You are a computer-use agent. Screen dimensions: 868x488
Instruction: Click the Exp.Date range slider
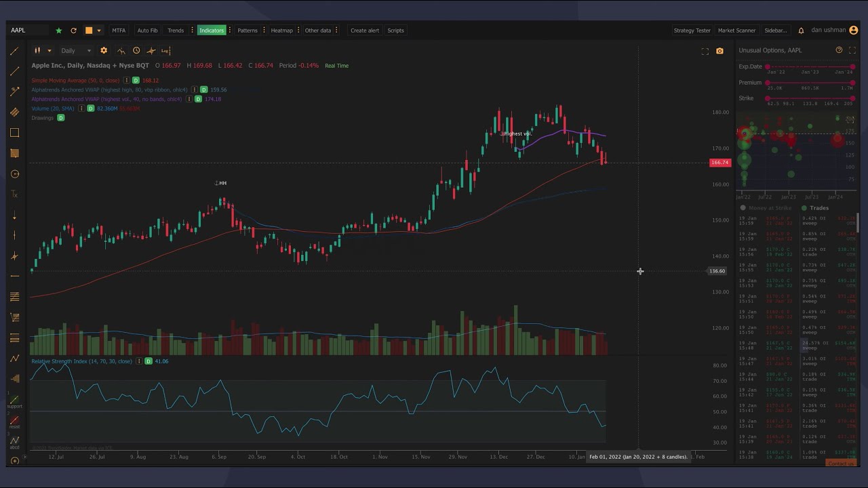pos(810,67)
